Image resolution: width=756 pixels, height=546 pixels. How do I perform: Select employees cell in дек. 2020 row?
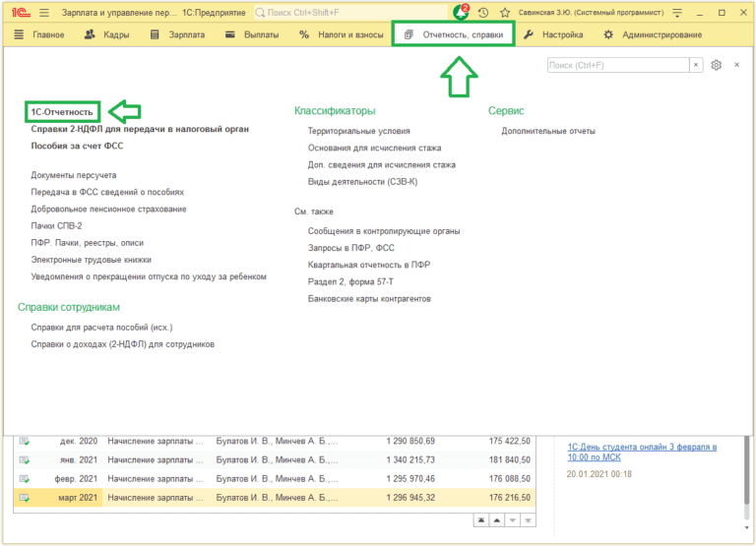point(277,441)
